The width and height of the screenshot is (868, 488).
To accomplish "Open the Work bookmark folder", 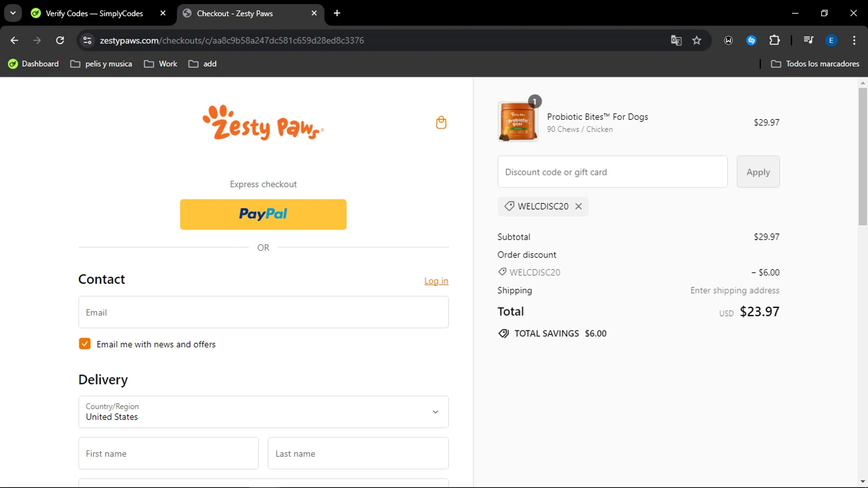I will pyautogui.click(x=161, y=64).
